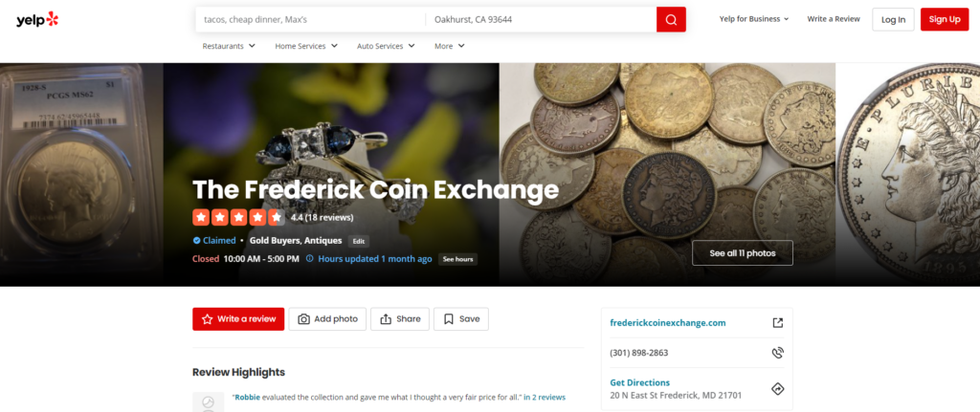
Task: Click the red search magnifier button
Action: (671, 19)
